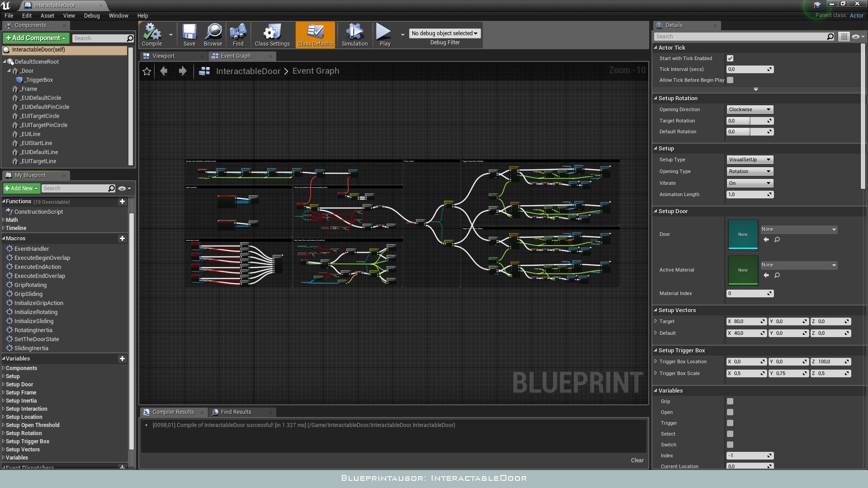The image size is (868, 488).
Task: Start Simulation mode
Action: (x=354, y=34)
